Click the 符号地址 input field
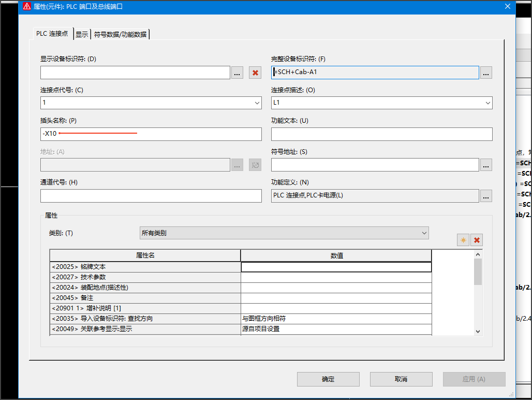 375,165
